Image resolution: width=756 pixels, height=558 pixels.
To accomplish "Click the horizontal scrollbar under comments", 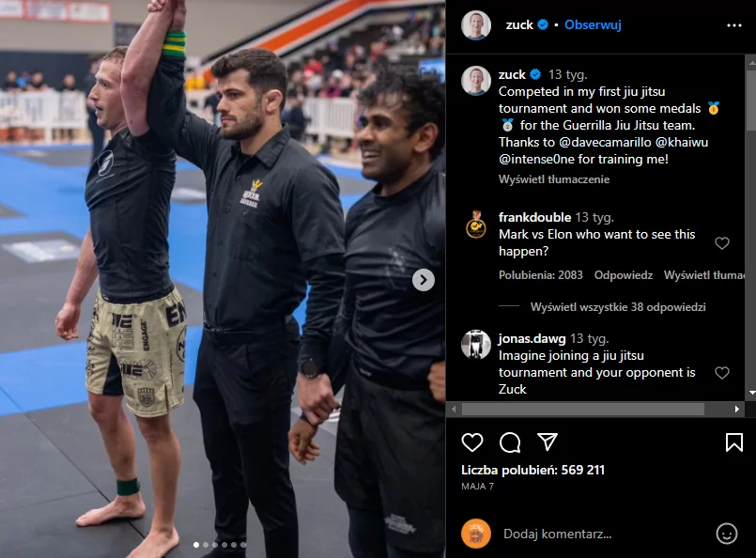I will click(583, 410).
